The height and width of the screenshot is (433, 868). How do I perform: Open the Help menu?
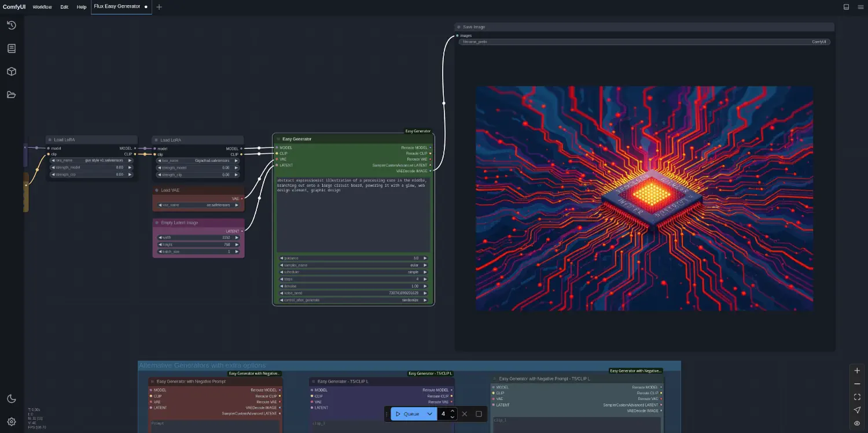pyautogui.click(x=82, y=7)
